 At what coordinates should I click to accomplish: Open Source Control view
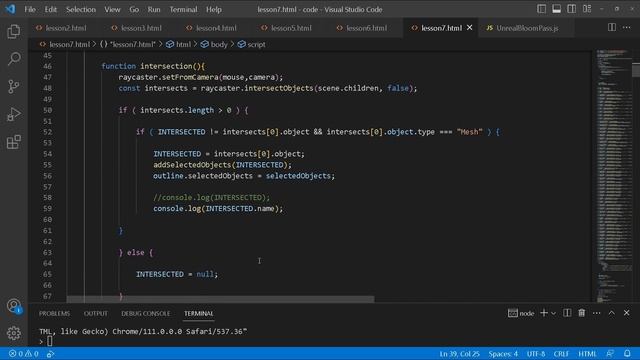[13, 86]
